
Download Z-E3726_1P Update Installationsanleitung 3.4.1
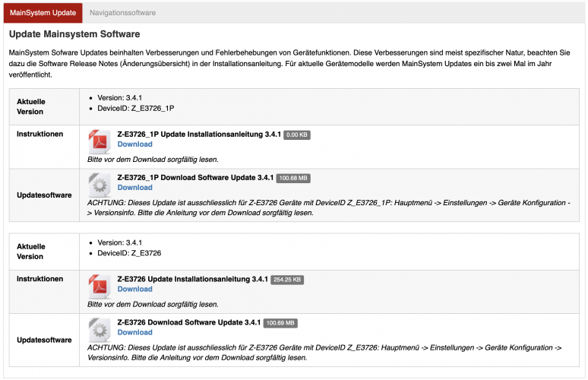134,144
